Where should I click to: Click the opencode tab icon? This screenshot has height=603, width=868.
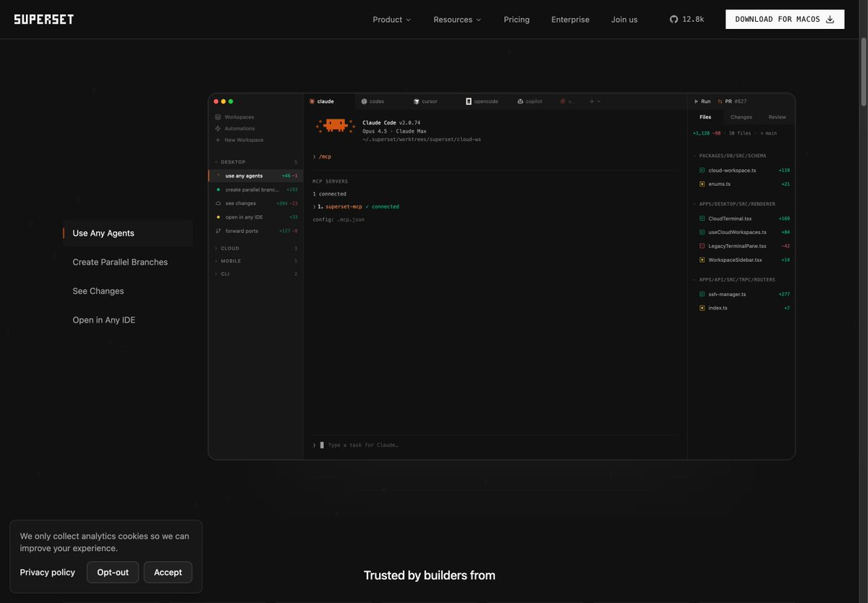(x=469, y=101)
